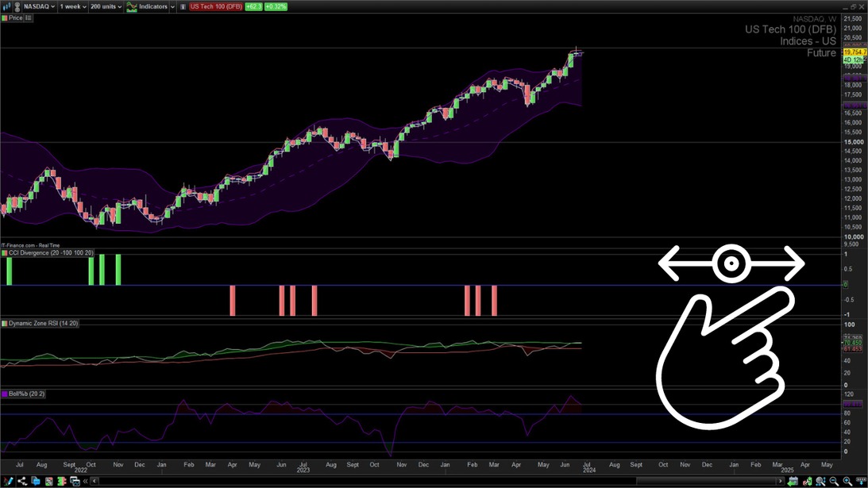Click the yellow 19,754.7 current price label
The height and width of the screenshot is (488, 868).
click(854, 52)
